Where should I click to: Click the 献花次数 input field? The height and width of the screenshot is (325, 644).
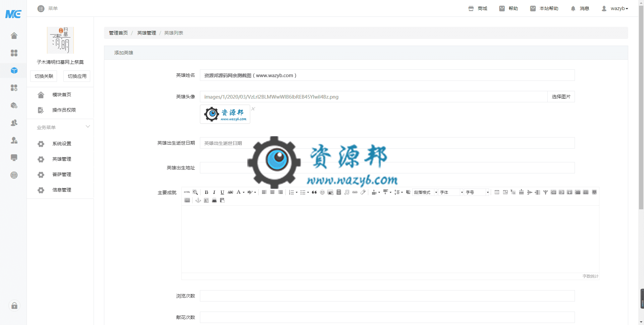click(x=387, y=317)
